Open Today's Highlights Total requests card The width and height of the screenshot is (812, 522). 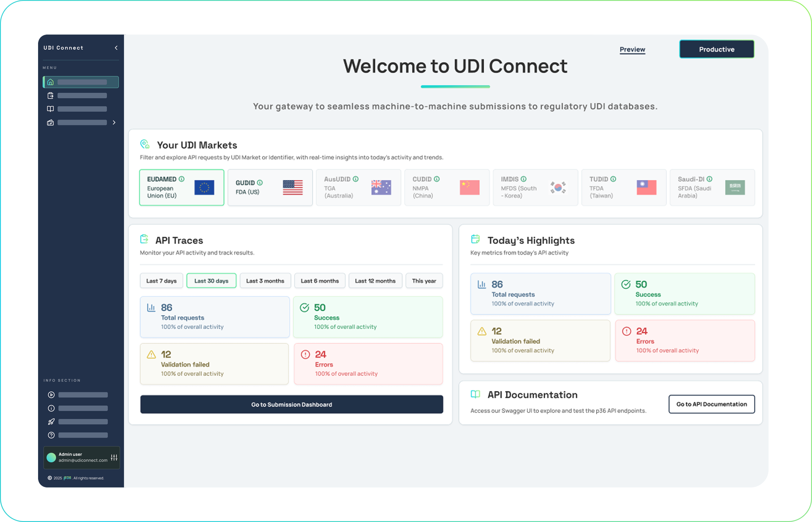[541, 294]
